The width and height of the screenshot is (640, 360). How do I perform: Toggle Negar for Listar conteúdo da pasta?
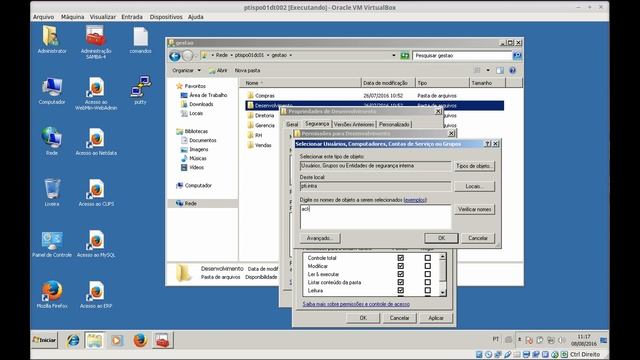427,282
